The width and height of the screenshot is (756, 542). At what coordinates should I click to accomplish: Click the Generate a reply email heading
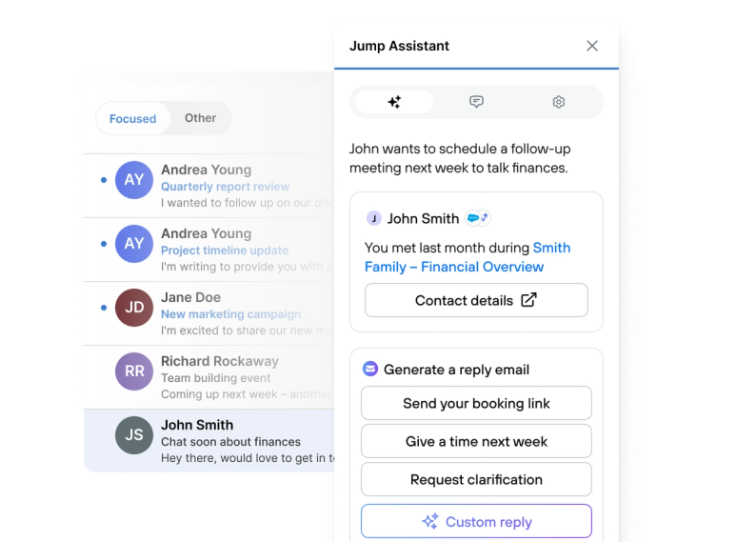456,370
